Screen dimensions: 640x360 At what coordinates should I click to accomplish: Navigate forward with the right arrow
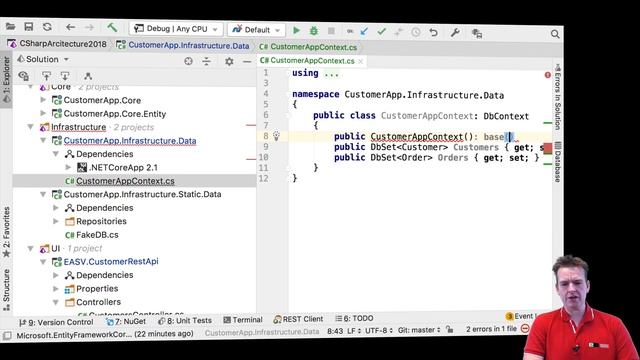89,28
